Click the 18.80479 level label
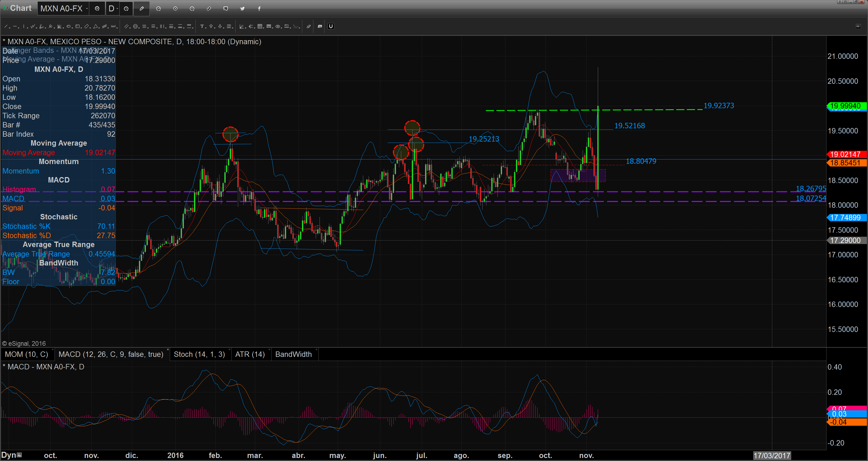Screen dimensions: 868x461 [641, 161]
